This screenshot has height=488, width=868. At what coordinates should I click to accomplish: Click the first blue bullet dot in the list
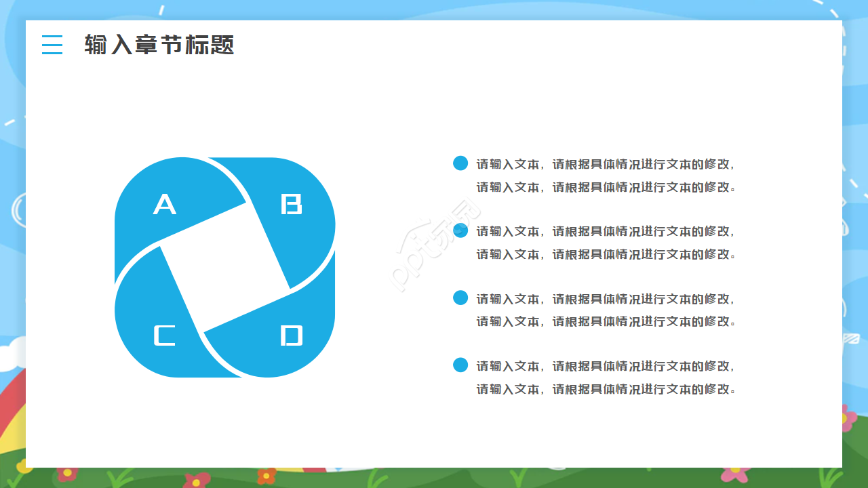[460, 163]
